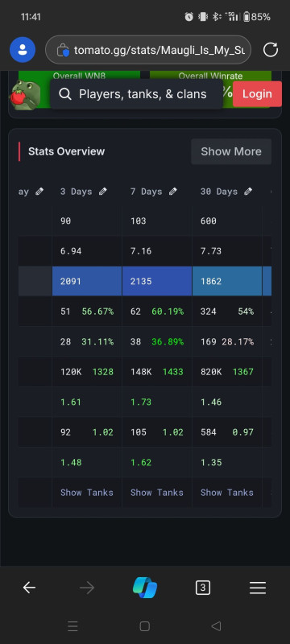Viewport: 290px width, 644px height.
Task: Focus the Players, tanks, & clans search field
Action: click(137, 94)
